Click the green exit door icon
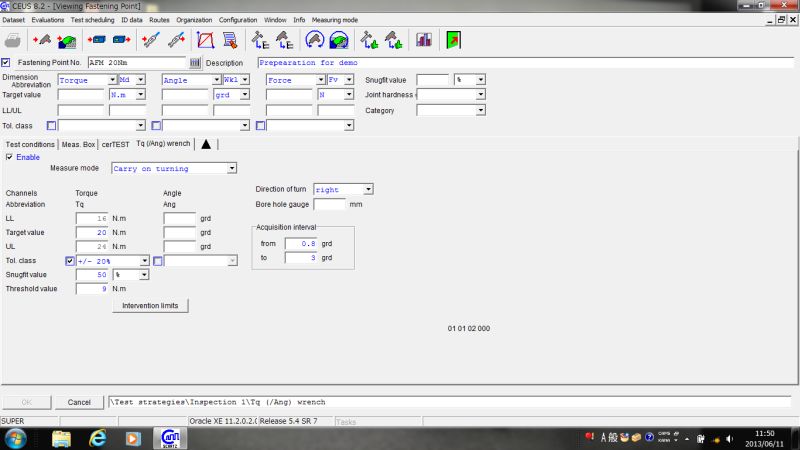800x450 pixels. tap(453, 40)
